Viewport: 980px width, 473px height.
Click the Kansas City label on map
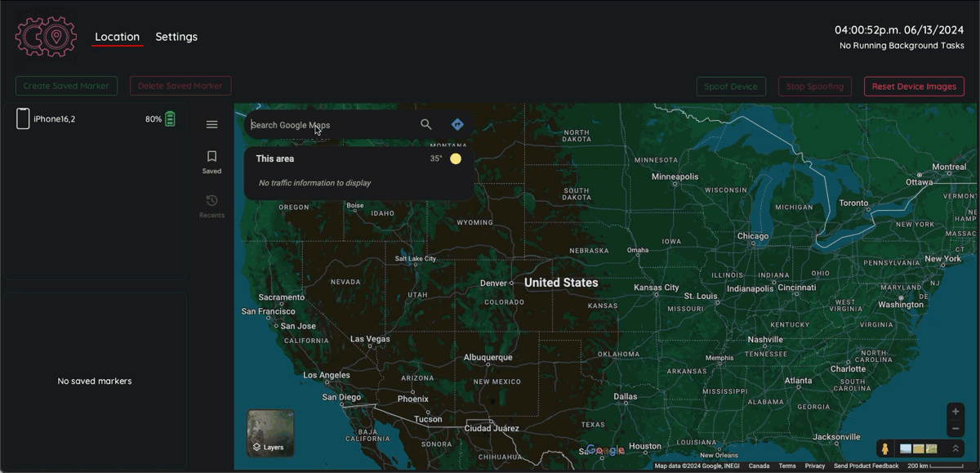tap(657, 288)
